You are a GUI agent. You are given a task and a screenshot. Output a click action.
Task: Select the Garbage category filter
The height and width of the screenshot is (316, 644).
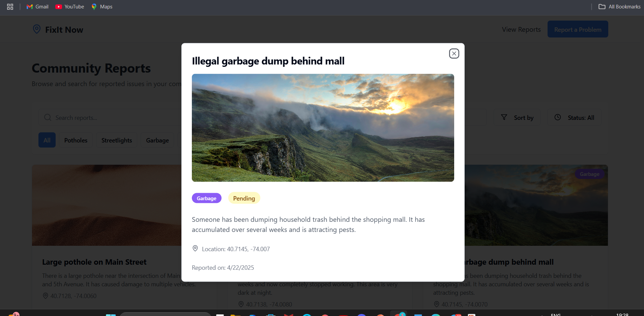(x=157, y=140)
